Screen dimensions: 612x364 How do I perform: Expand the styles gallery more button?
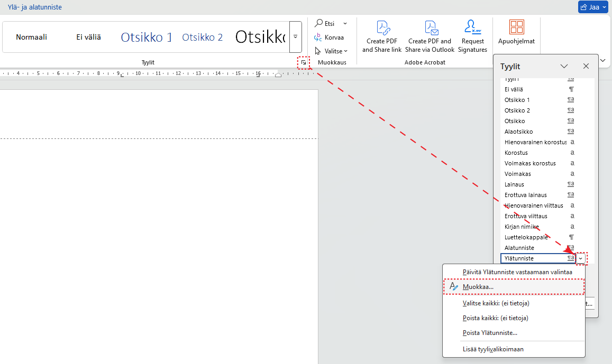[295, 37]
